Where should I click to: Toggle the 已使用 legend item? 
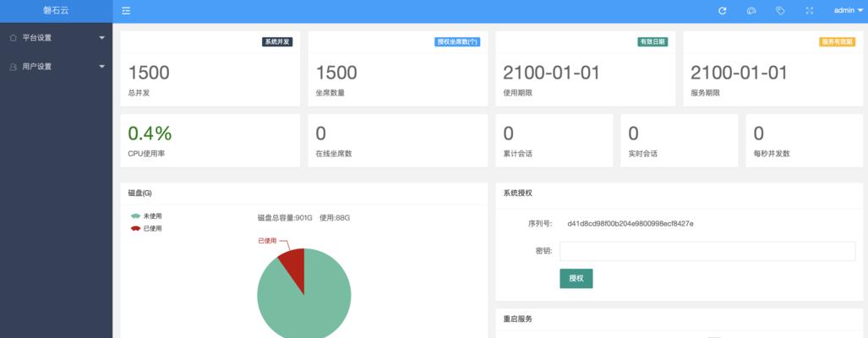coord(146,228)
